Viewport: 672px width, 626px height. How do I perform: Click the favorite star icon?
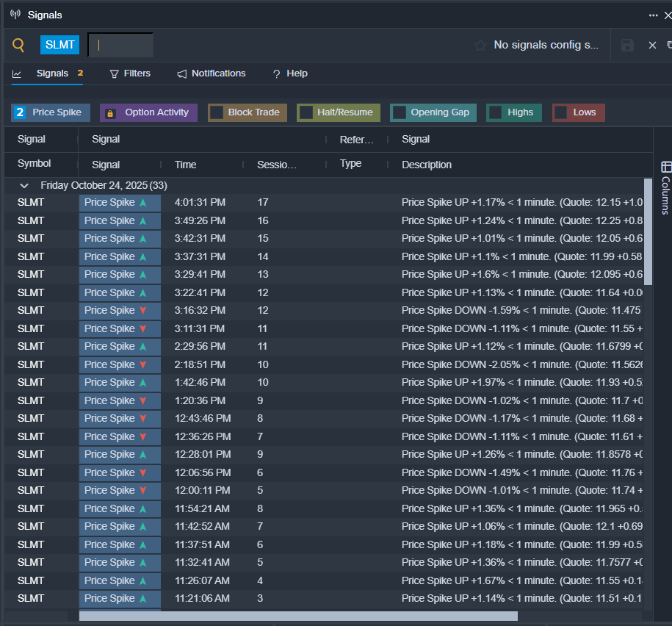[480, 46]
